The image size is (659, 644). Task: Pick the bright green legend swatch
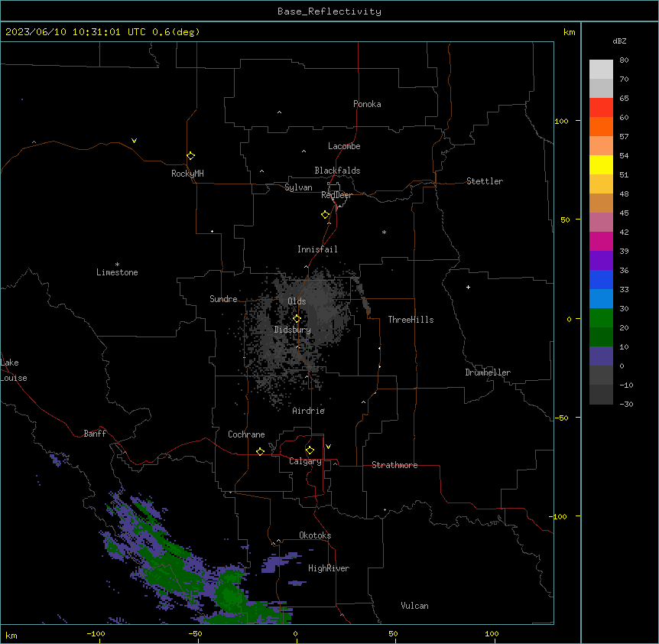[x=601, y=318]
